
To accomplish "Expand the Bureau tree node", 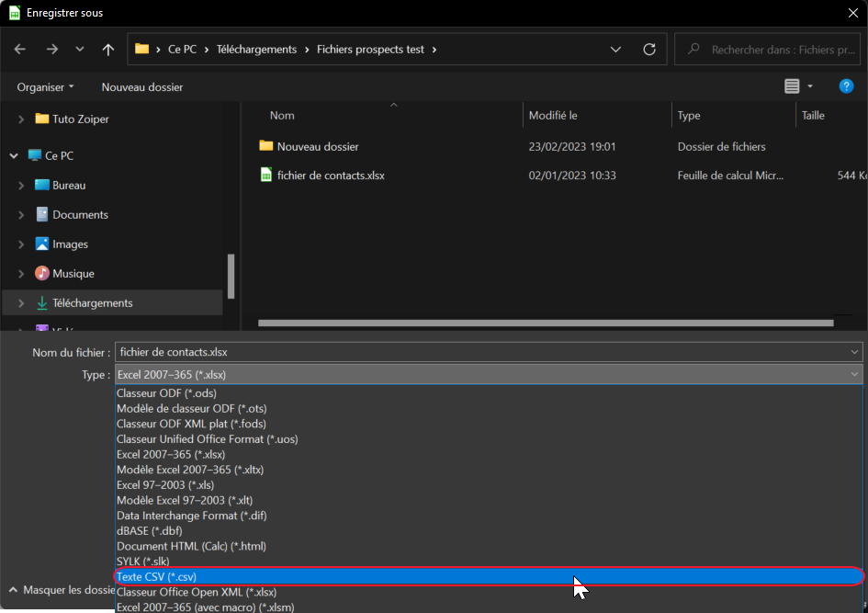I will (x=21, y=186).
